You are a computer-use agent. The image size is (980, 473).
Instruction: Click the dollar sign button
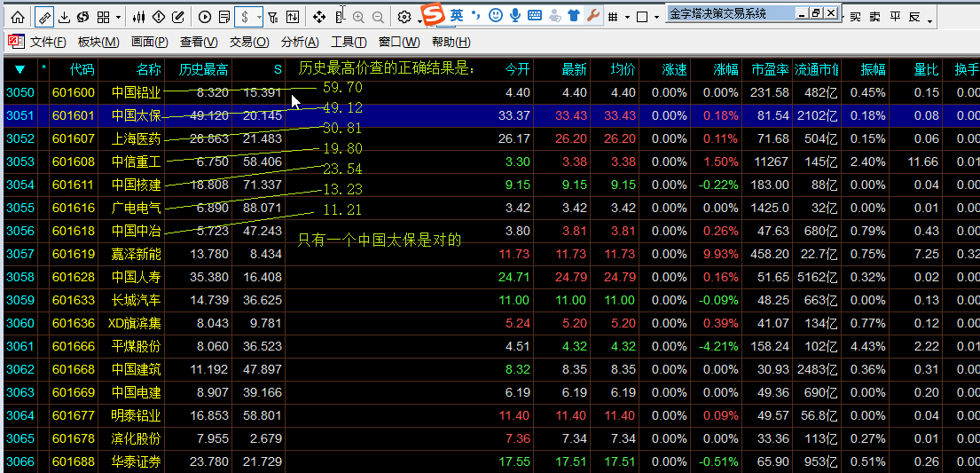pos(245,17)
